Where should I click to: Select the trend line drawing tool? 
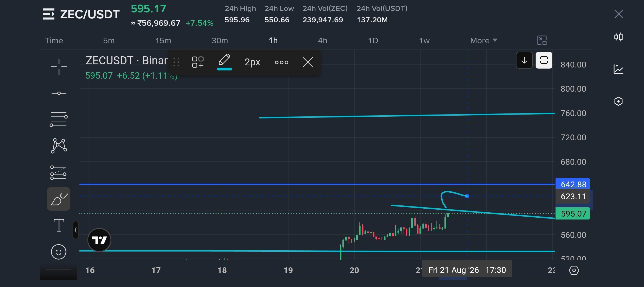59,93
